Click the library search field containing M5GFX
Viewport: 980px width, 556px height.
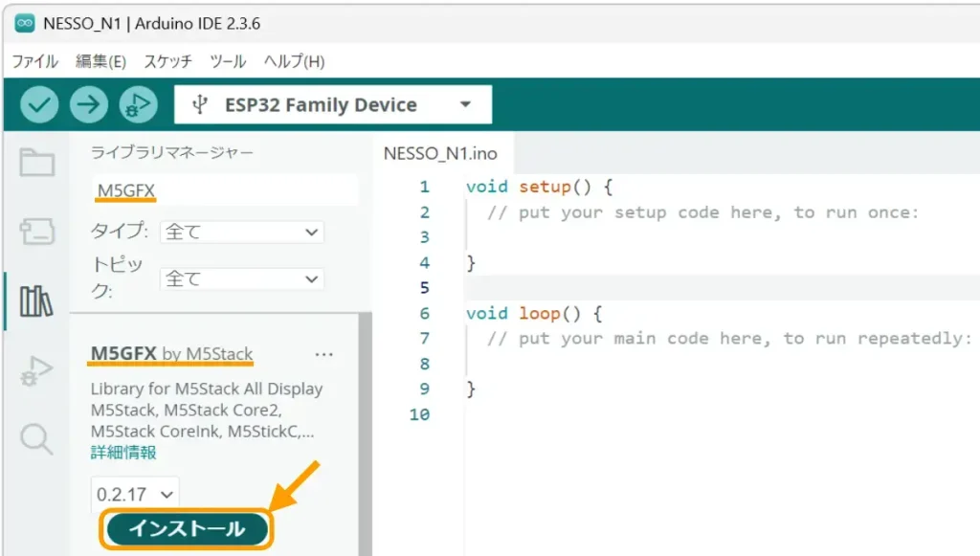click(225, 191)
